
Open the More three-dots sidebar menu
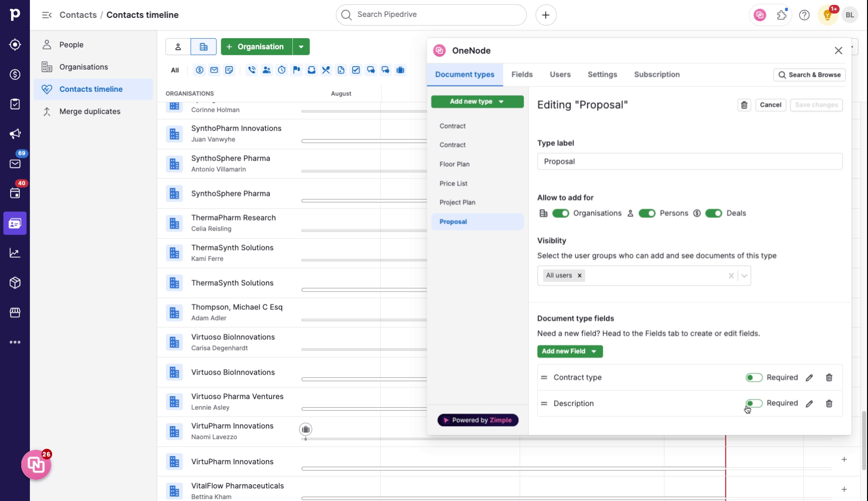click(x=15, y=342)
